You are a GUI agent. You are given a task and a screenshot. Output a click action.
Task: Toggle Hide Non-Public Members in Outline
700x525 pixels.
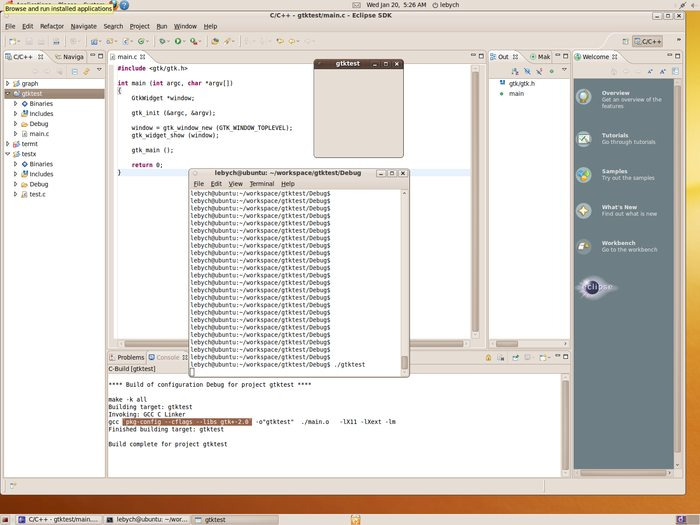click(552, 71)
